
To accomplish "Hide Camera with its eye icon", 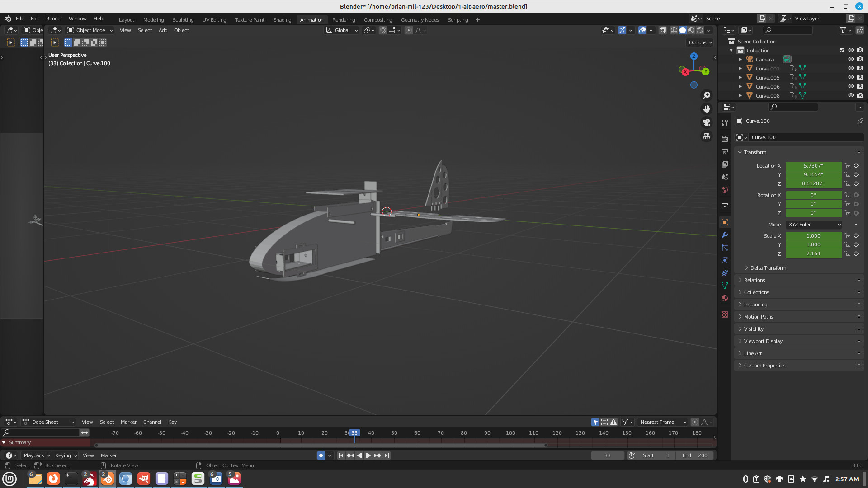I will coord(851,59).
